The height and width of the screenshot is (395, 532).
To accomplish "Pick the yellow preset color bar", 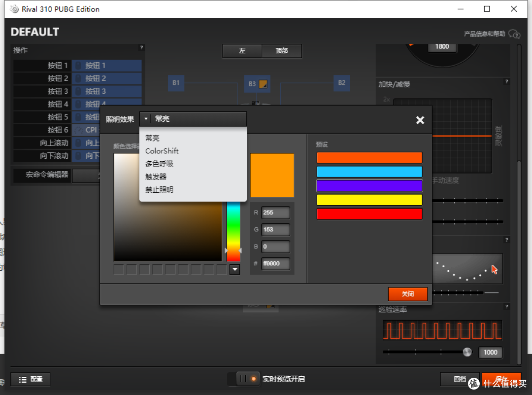I will pos(369,200).
